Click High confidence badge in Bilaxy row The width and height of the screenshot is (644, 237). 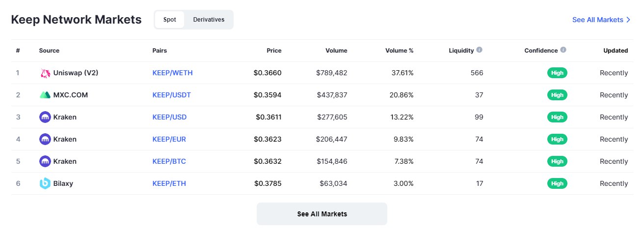click(x=557, y=183)
